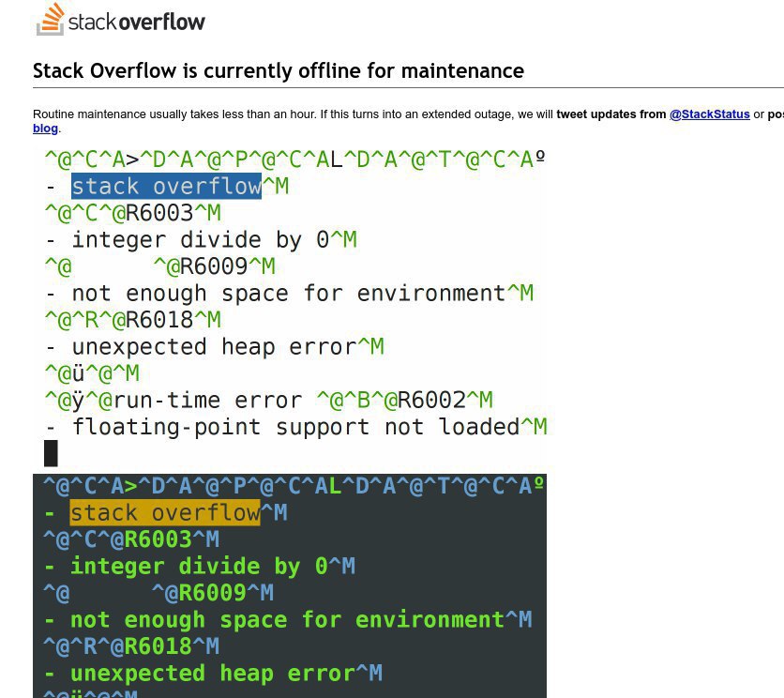This screenshot has height=698, width=784.
Task: Click "R6018" in the light terminal
Action: [159, 320]
